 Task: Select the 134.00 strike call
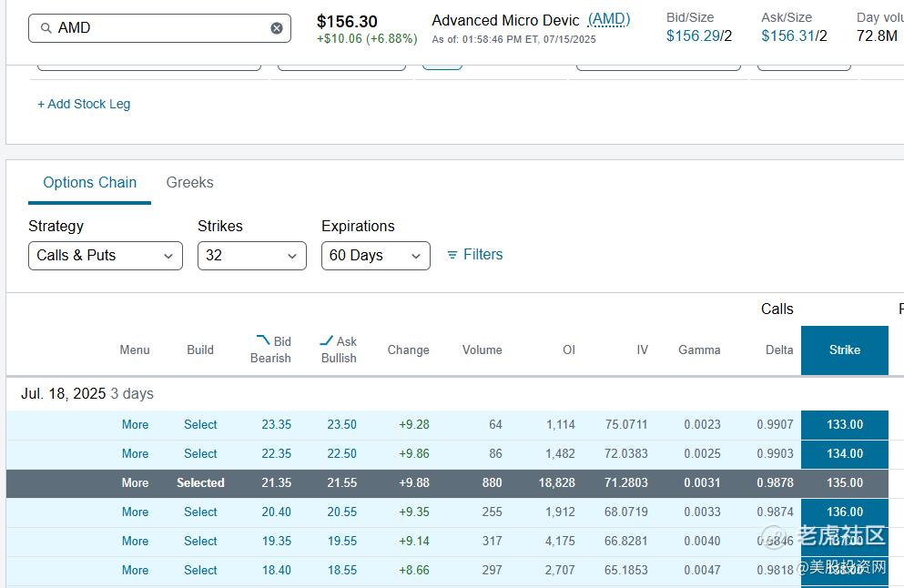[x=200, y=453]
